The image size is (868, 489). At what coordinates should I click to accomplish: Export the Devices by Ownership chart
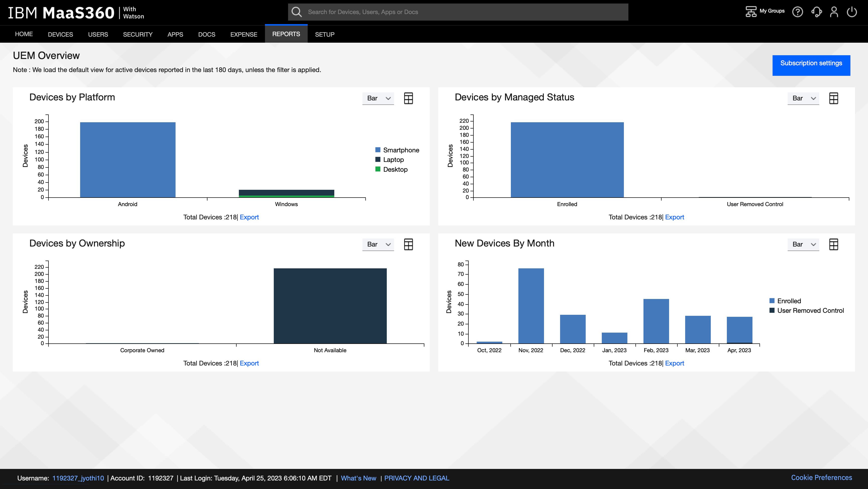[249, 363]
